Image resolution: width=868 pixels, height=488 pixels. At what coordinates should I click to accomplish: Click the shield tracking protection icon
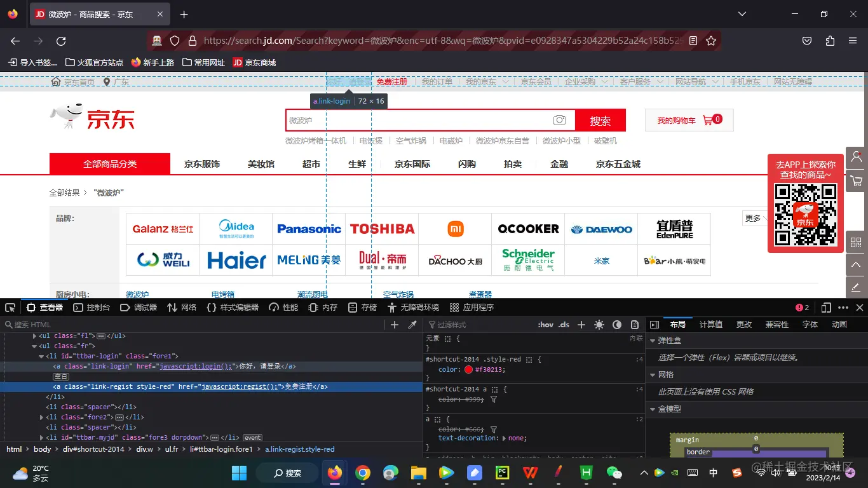click(175, 41)
